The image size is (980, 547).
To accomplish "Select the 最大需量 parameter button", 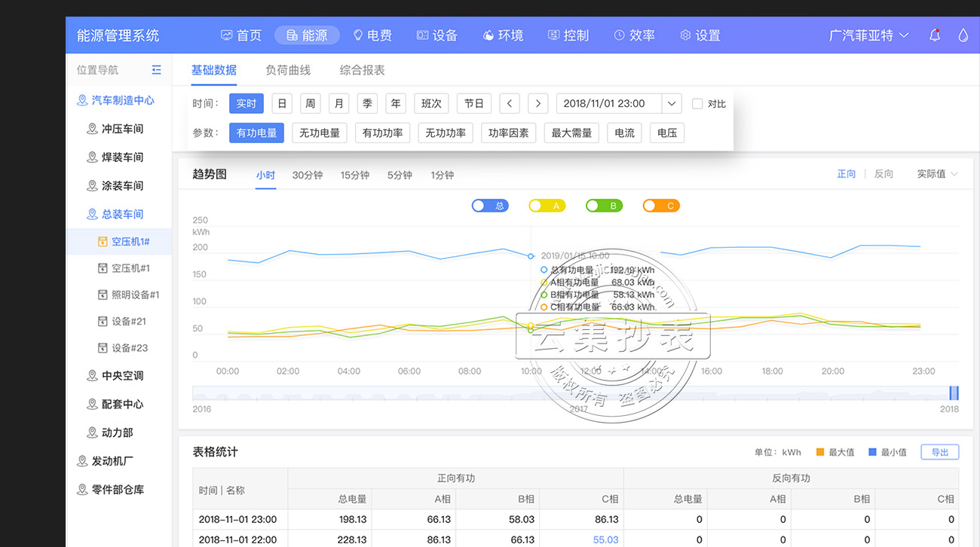I will [571, 133].
